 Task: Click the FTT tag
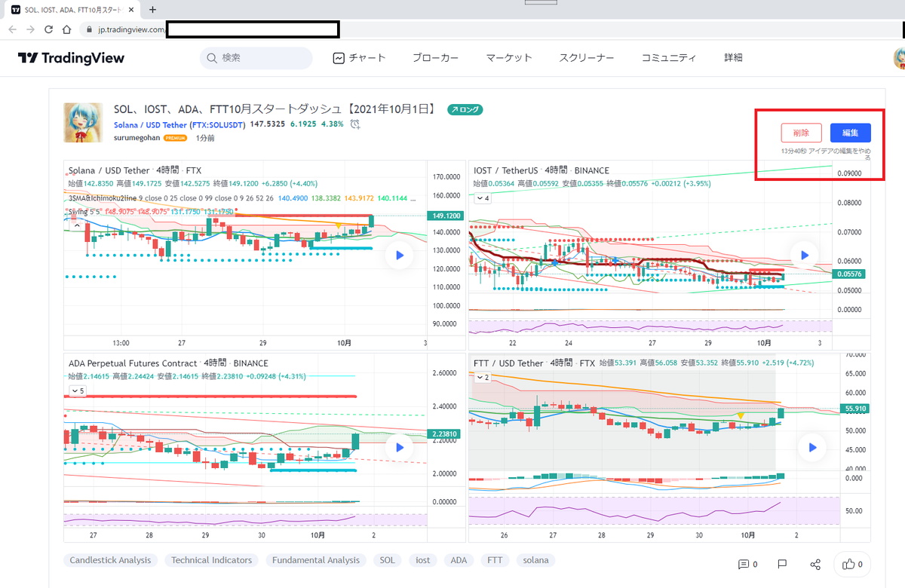[495, 560]
